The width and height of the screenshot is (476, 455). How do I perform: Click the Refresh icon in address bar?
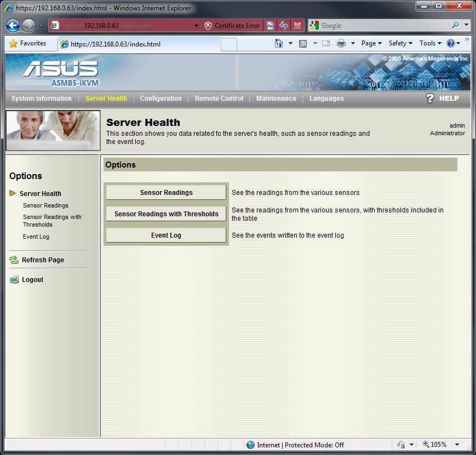click(x=284, y=26)
